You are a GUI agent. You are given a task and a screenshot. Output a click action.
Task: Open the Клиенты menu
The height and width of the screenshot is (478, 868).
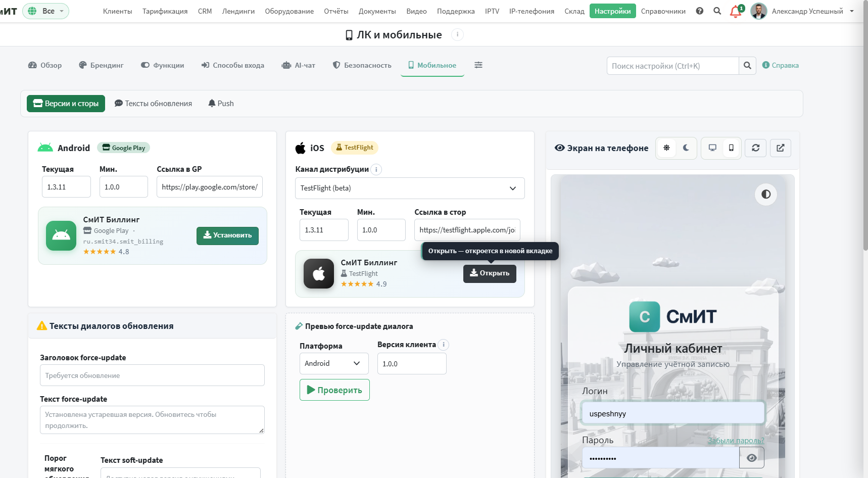tap(118, 11)
